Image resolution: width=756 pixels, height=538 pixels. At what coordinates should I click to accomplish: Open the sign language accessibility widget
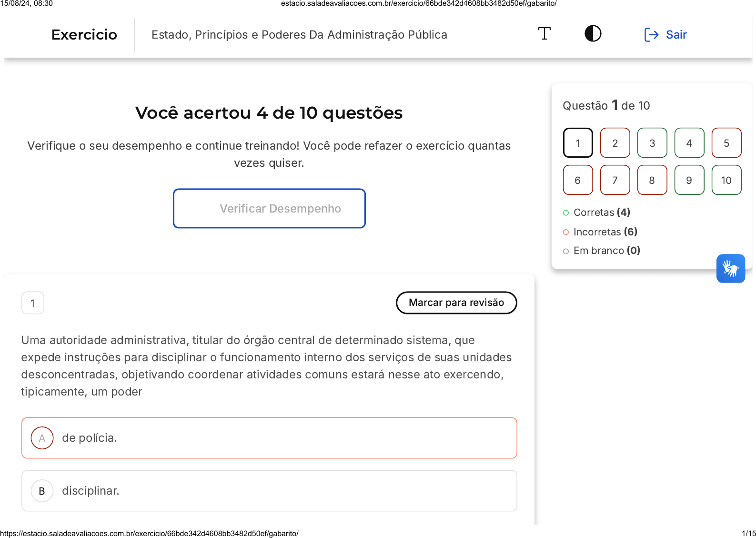click(x=730, y=268)
